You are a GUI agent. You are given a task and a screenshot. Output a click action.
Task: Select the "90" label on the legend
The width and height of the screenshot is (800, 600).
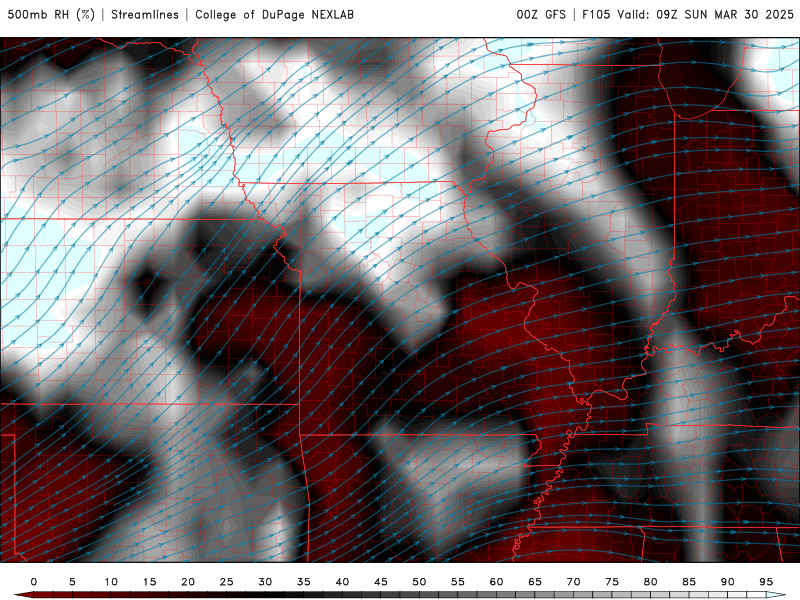pos(727,582)
